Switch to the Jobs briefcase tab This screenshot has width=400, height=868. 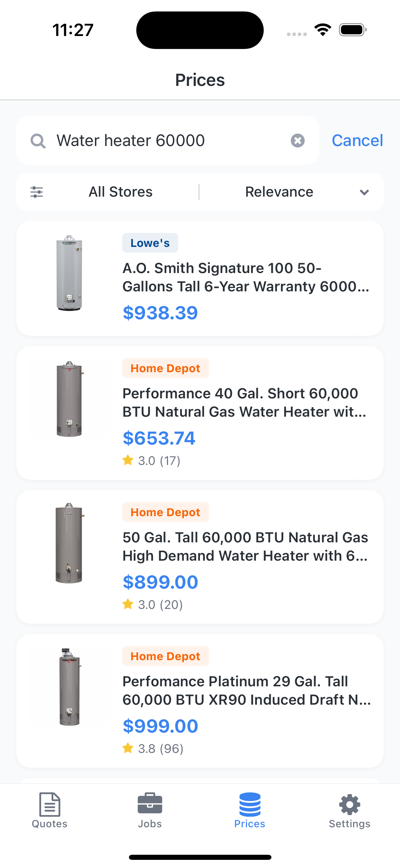[150, 810]
